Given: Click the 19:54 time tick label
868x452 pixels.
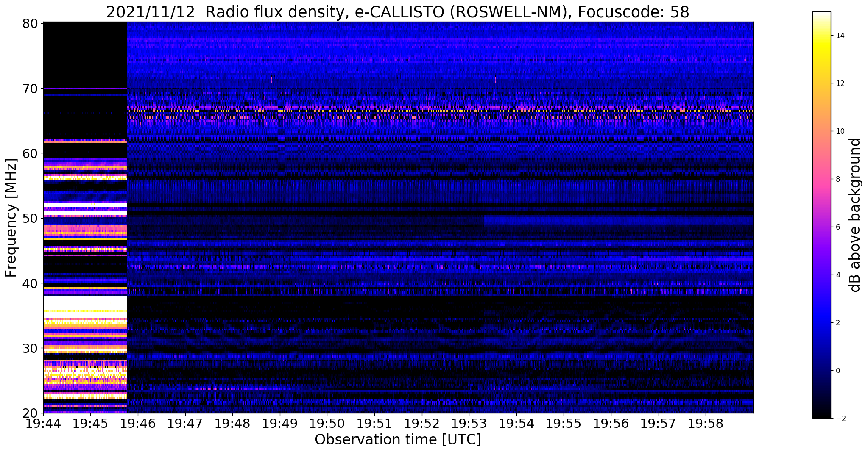Looking at the screenshot, I should [516, 424].
